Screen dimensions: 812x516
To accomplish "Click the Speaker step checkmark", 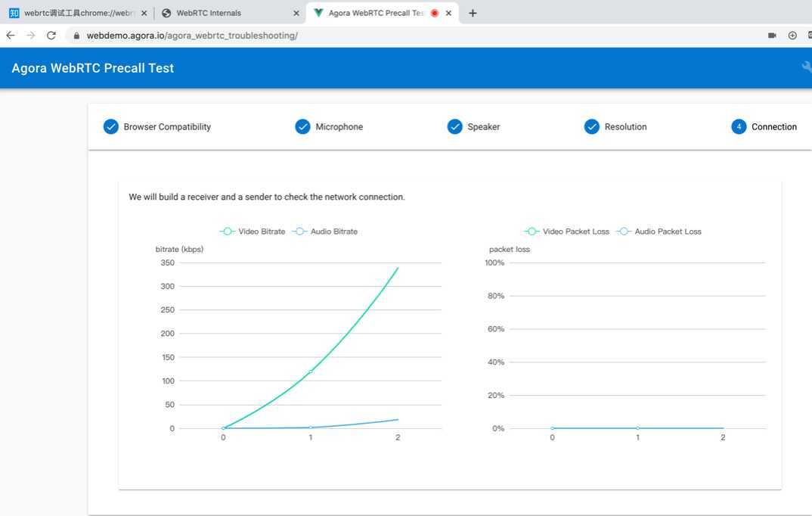I will coord(454,126).
